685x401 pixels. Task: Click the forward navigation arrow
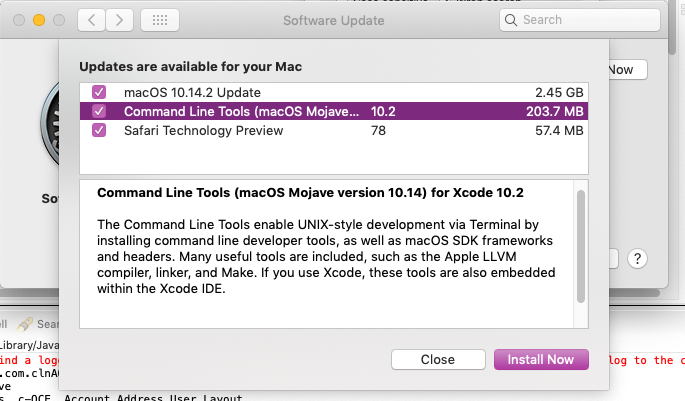pos(120,19)
